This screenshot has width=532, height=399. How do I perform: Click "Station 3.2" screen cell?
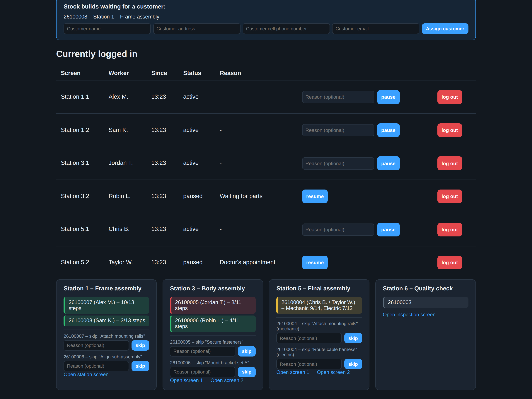point(75,196)
